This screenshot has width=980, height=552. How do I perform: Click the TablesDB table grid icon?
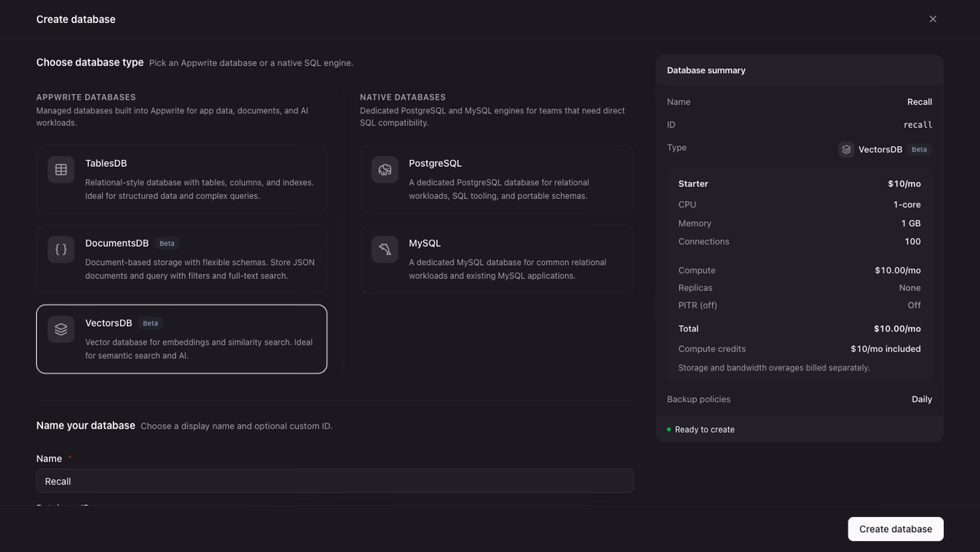click(61, 170)
